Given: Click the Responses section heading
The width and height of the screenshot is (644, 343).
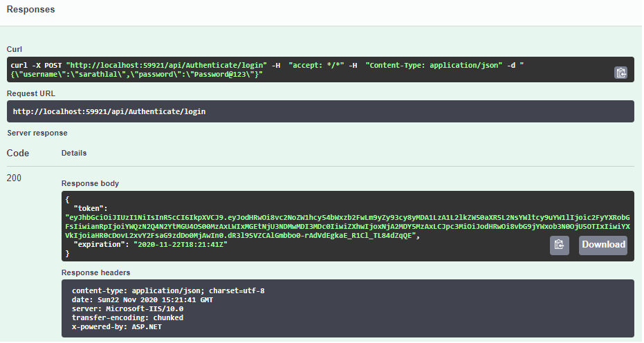Looking at the screenshot, I should pyautogui.click(x=31, y=10).
